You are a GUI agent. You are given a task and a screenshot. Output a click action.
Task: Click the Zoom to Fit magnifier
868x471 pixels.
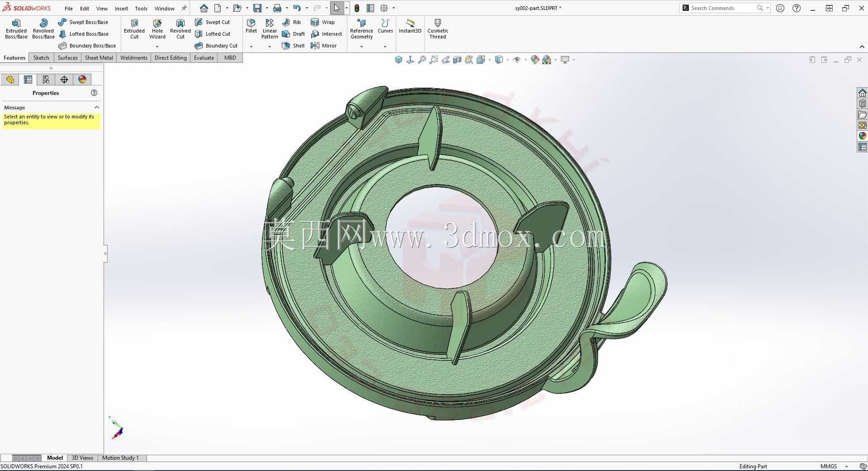(x=422, y=60)
